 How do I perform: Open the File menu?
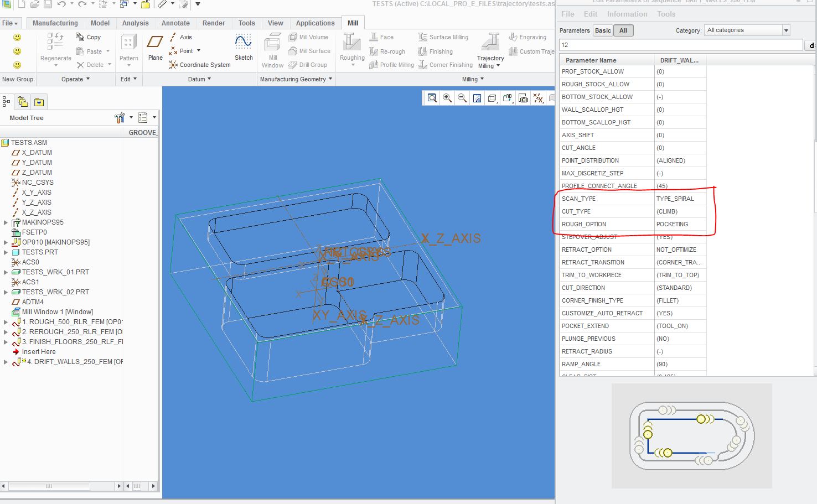(x=10, y=23)
